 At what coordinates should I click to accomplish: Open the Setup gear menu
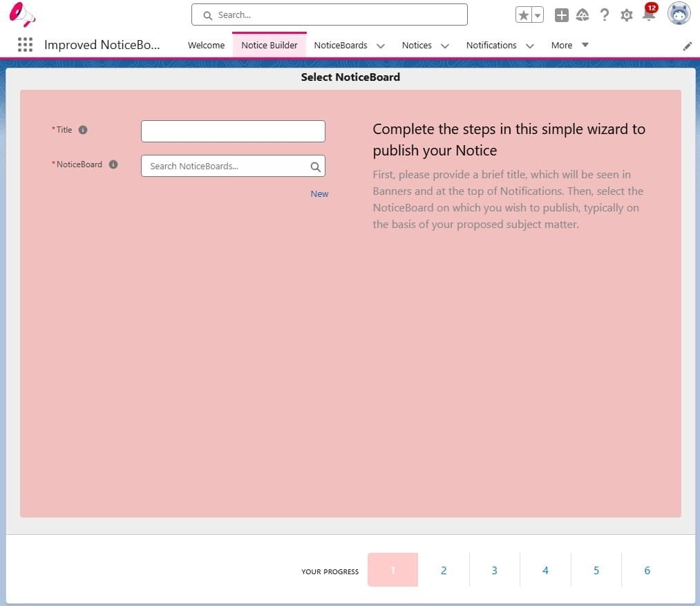(626, 15)
